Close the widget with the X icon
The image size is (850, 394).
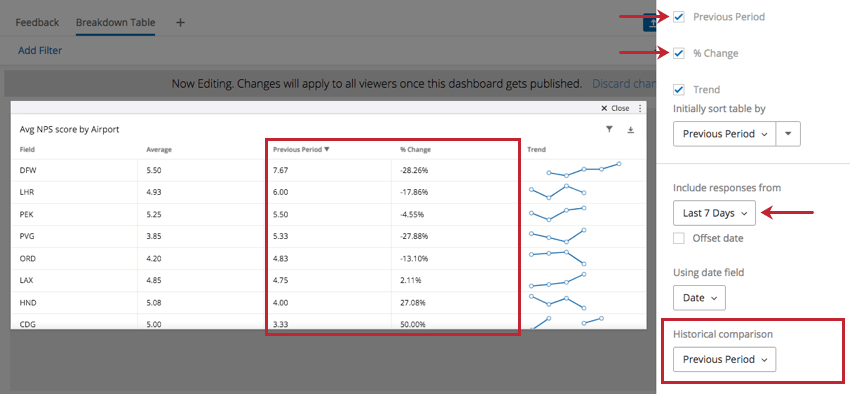tap(604, 108)
